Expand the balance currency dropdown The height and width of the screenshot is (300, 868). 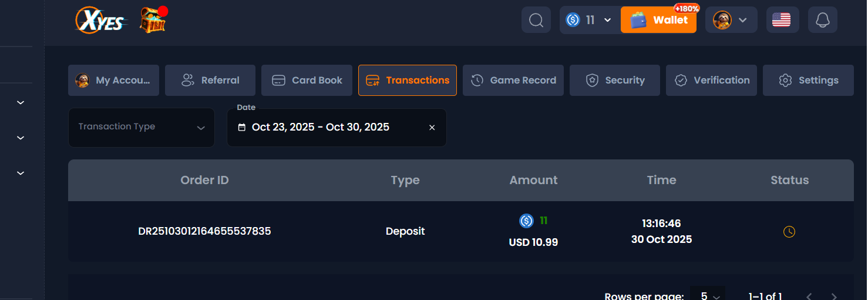[x=607, y=21]
